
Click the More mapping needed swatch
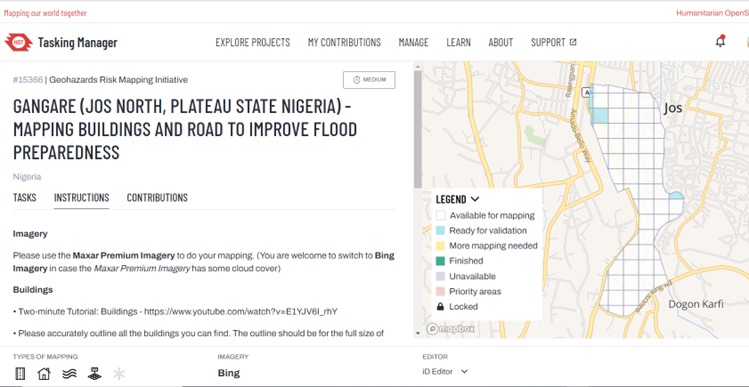click(x=440, y=246)
